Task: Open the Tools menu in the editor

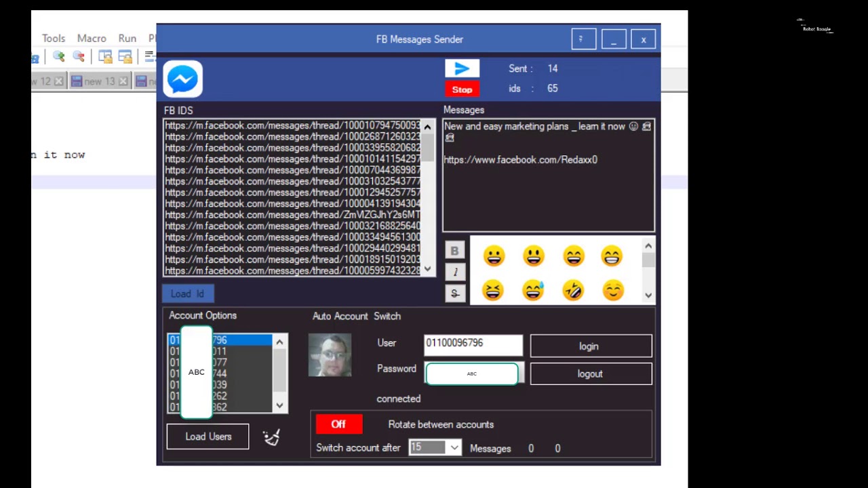Action: (x=54, y=39)
